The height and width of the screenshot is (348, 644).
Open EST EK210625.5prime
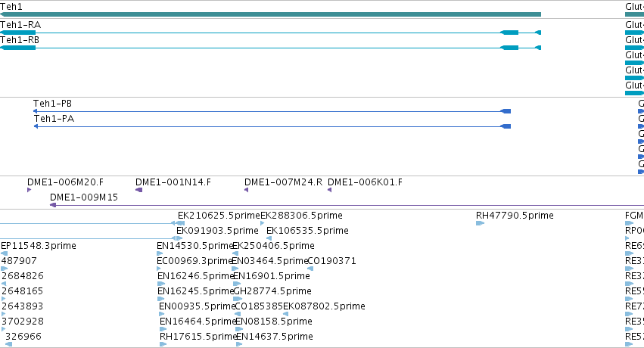[219, 216]
